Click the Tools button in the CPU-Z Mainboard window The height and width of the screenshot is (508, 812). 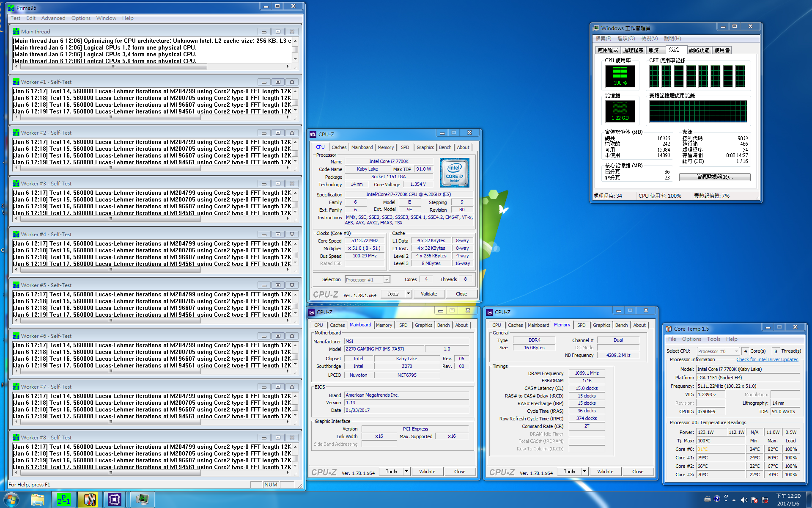(x=391, y=472)
